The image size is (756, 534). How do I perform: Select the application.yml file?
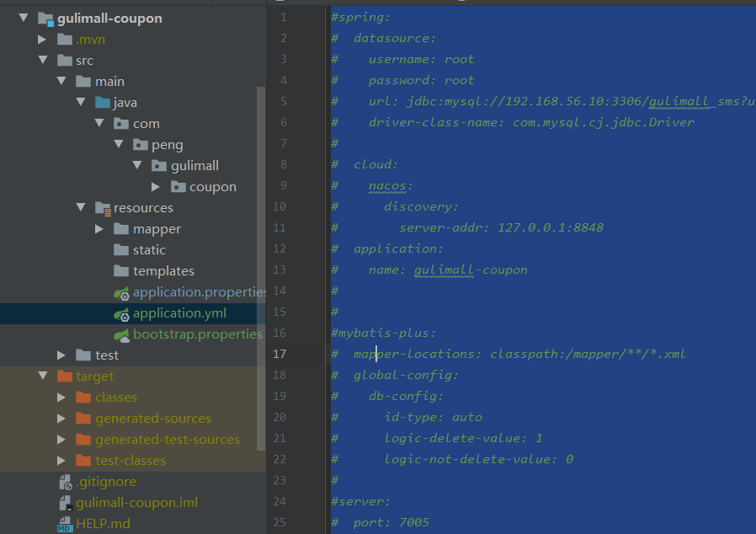[179, 313]
